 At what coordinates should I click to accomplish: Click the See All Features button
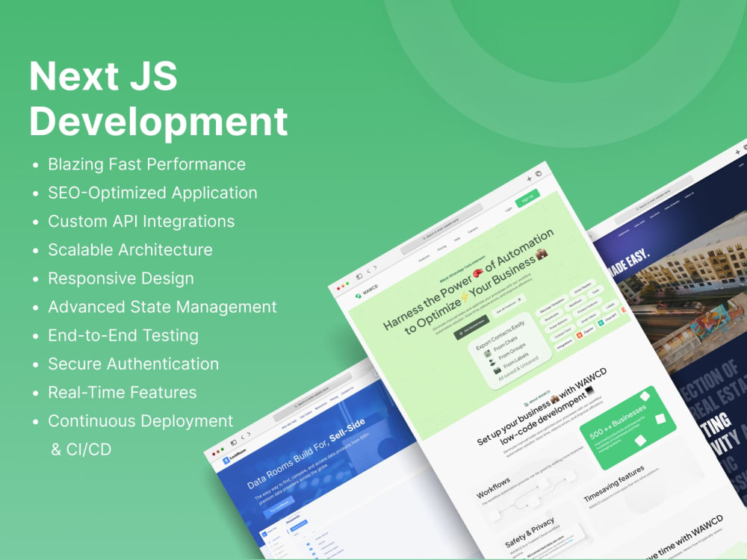(509, 305)
